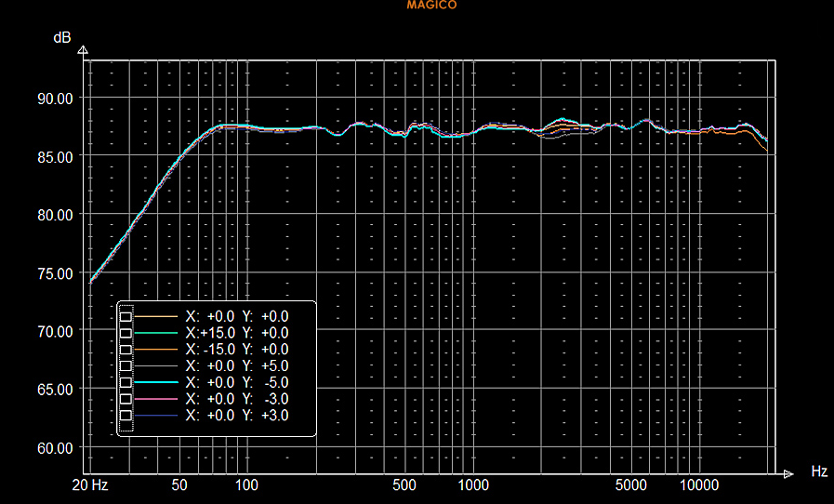Viewport: 834px width, 504px height.
Task: Click the 70.00 y-axis value
Action: (x=55, y=332)
